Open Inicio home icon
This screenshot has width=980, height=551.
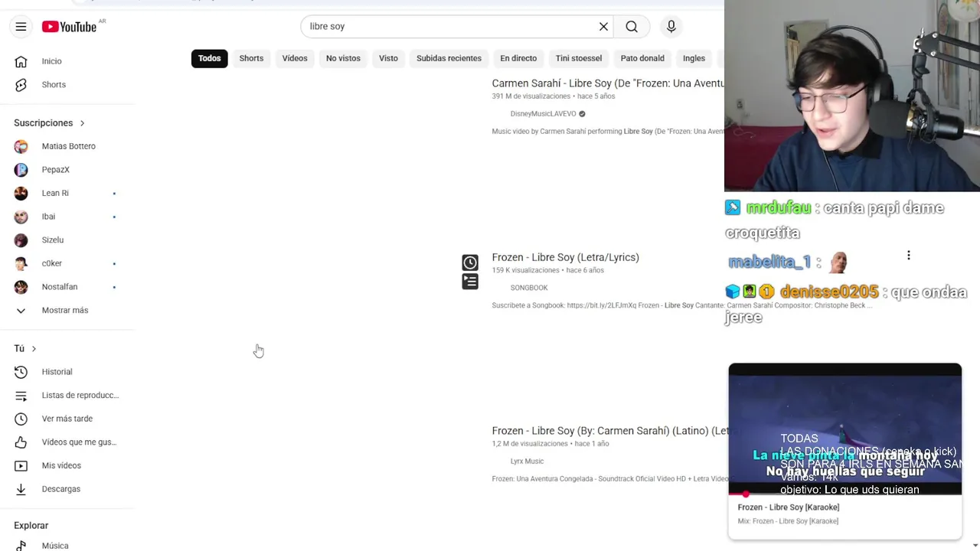tap(21, 61)
